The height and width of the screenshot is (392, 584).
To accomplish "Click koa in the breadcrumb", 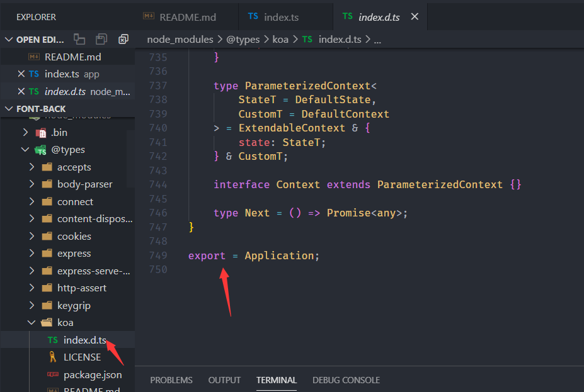I will pyautogui.click(x=280, y=40).
